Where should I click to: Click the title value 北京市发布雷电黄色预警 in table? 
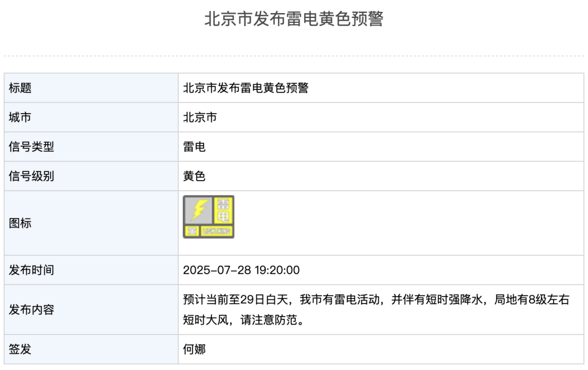[x=246, y=88]
